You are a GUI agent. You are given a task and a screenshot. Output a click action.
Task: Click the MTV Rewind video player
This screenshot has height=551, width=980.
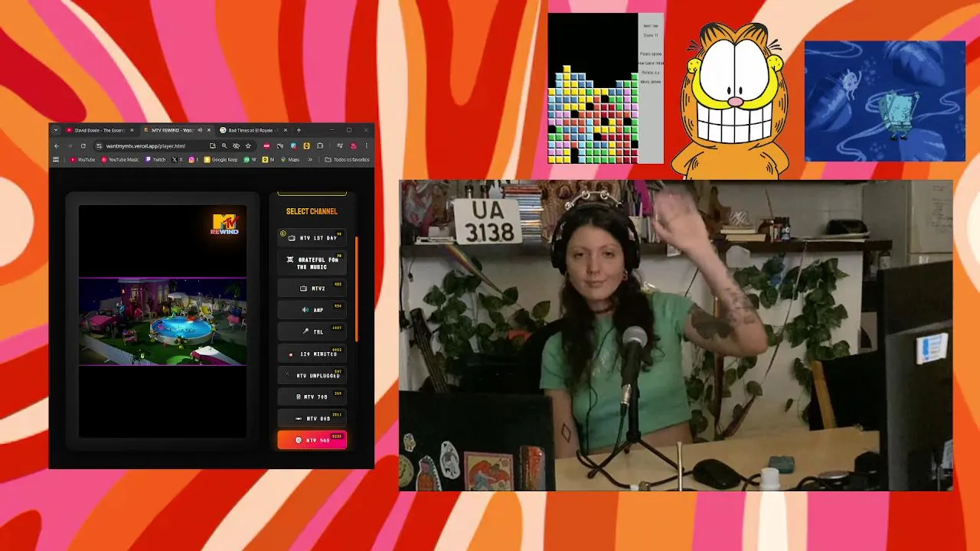tap(162, 321)
